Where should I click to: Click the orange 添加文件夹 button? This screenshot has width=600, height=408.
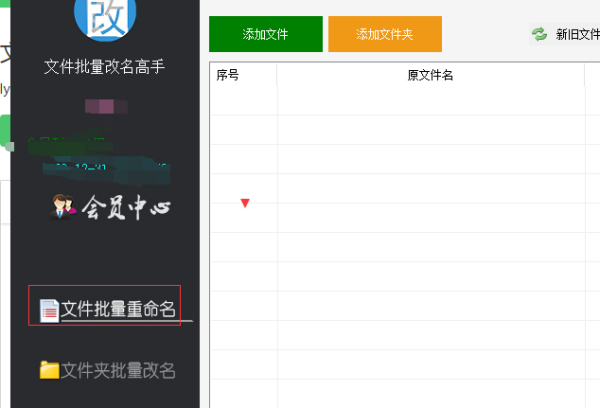click(x=385, y=34)
